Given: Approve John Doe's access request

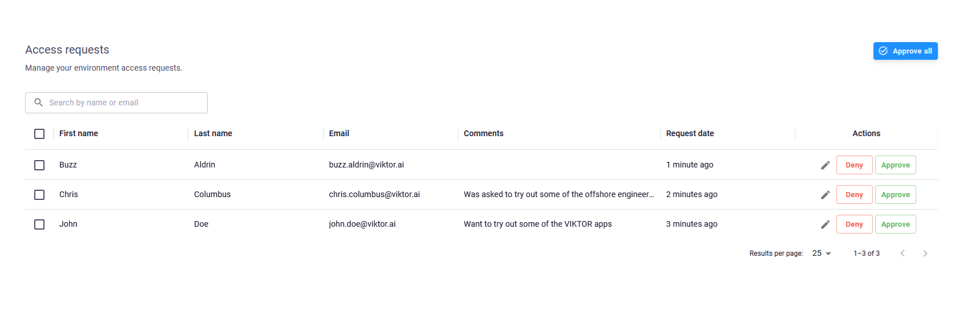Looking at the screenshot, I should click(x=895, y=224).
